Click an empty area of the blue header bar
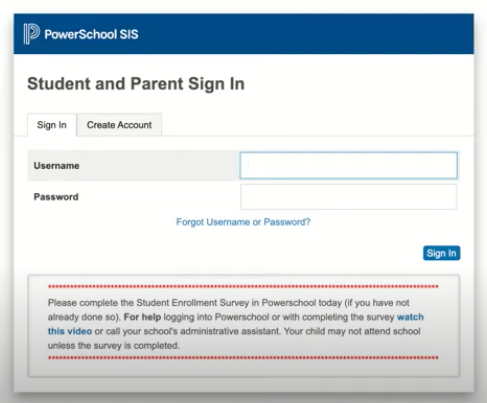Screen dimensions: 487x403 300,34
